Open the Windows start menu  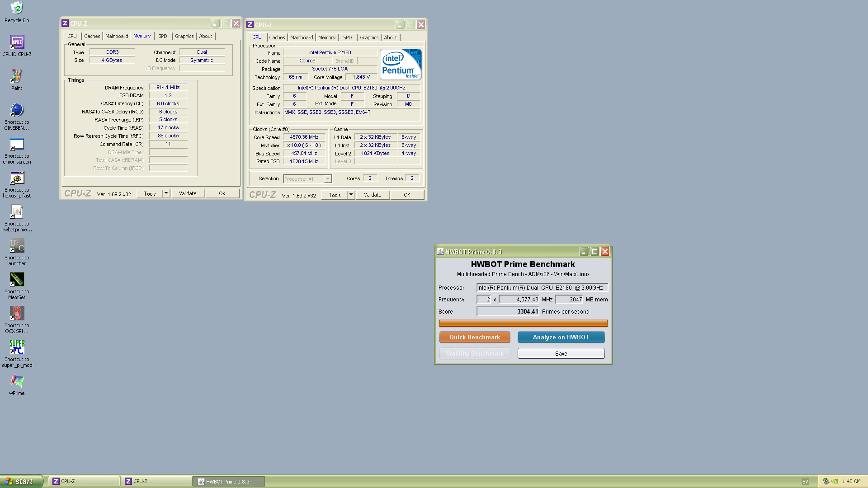tap(21, 481)
